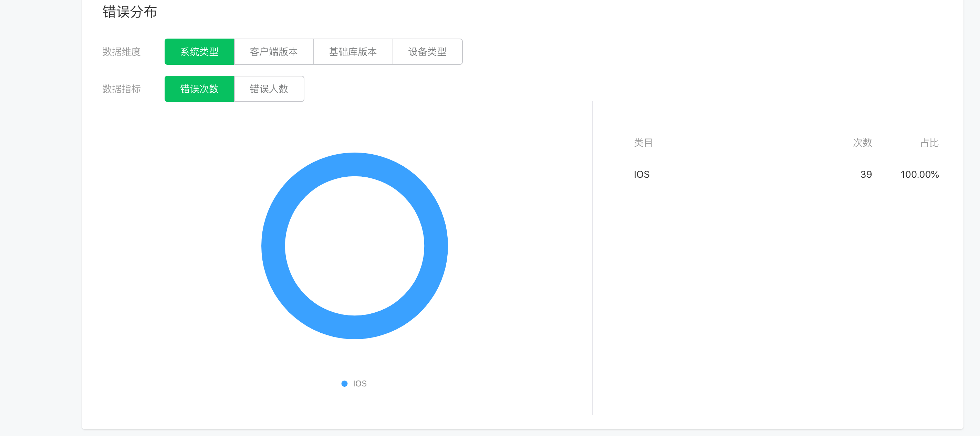Switch to 基础库版本 dimension
This screenshot has width=980, height=436.
[x=353, y=51]
